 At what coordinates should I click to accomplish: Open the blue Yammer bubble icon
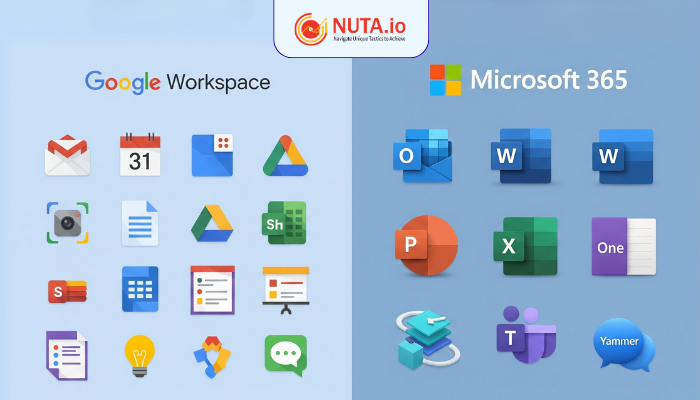click(624, 344)
